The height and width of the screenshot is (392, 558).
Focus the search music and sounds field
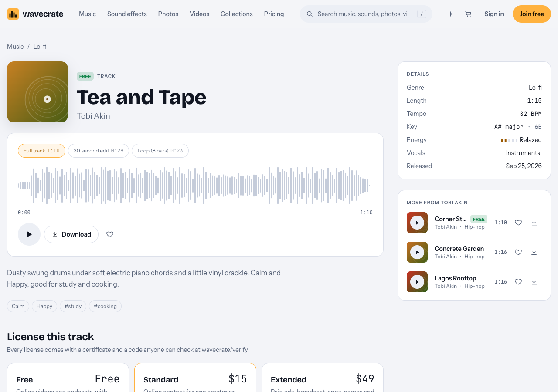coord(366,14)
